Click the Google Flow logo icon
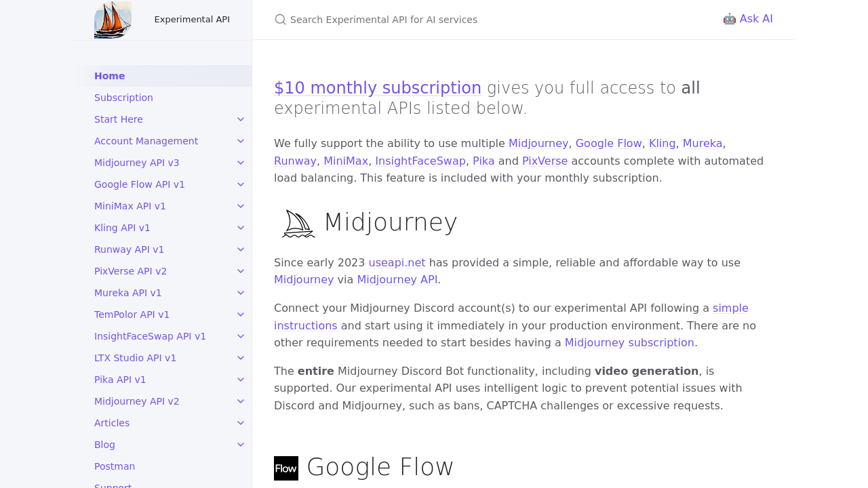The image size is (868, 488). click(286, 468)
